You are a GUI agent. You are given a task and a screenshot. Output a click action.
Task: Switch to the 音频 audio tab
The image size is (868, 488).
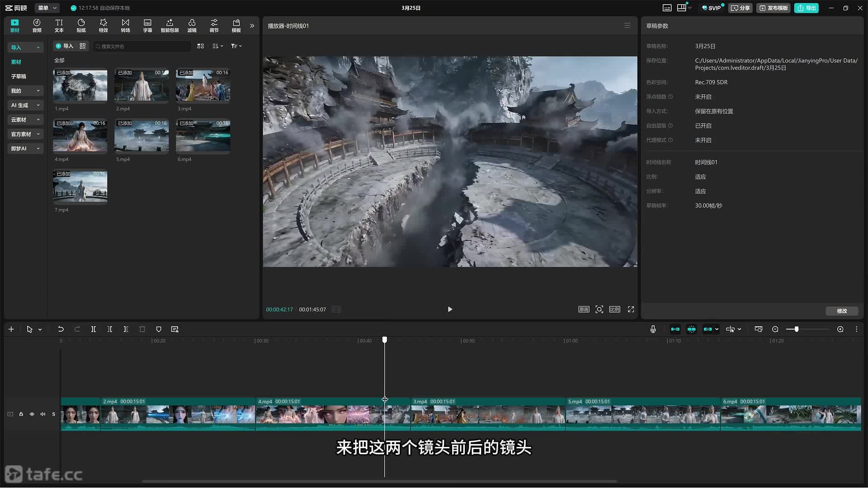[37, 25]
